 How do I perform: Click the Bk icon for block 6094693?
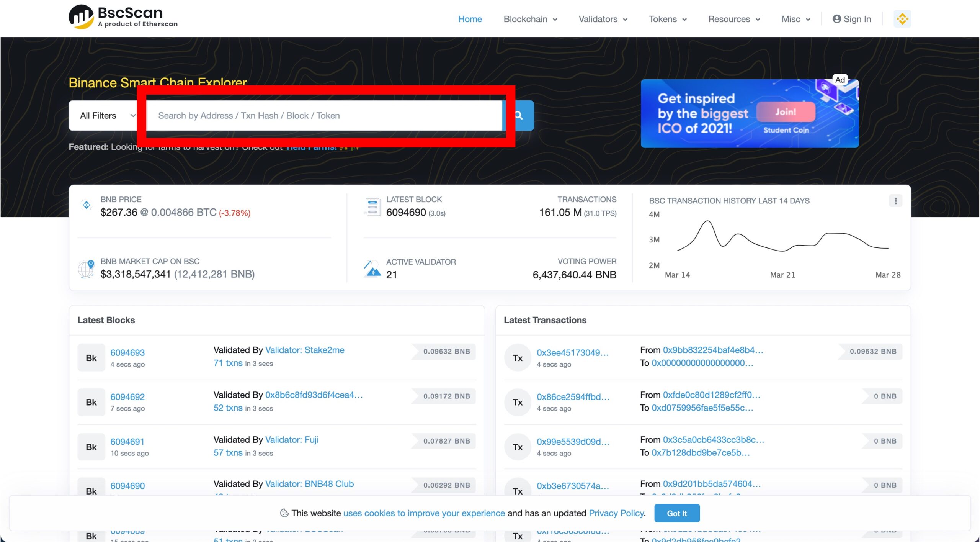91,358
